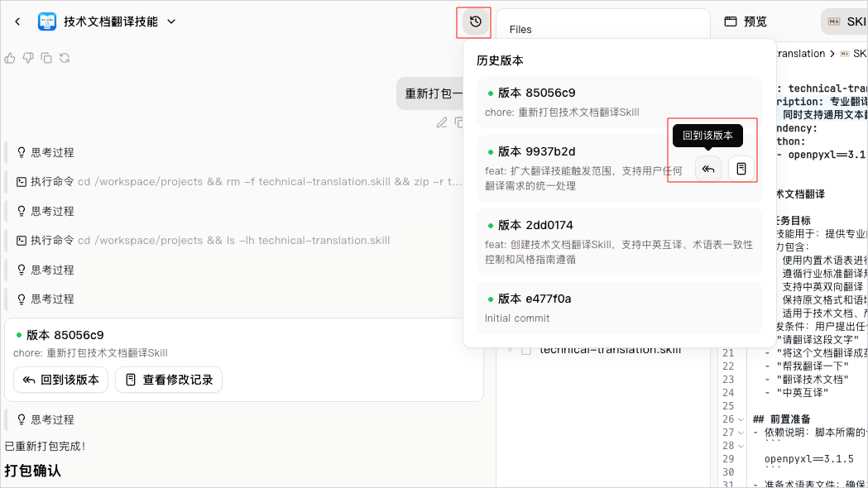The image size is (868, 488).
Task: Collapse code line 27 fold chevron
Action: click(x=741, y=433)
